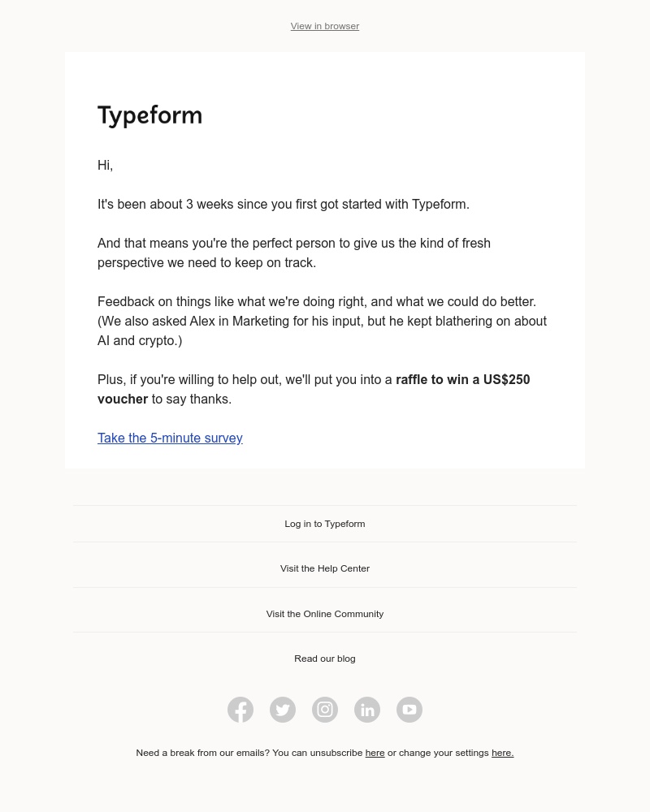Image resolution: width=650 pixels, height=812 pixels.
Task: Click the paragraph mentioning Alex in Marketing
Action: pyautogui.click(x=323, y=321)
